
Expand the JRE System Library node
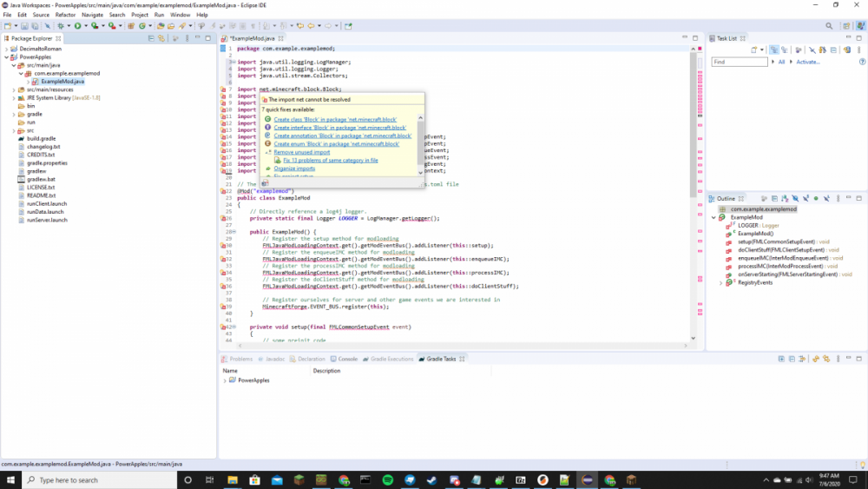click(x=14, y=98)
